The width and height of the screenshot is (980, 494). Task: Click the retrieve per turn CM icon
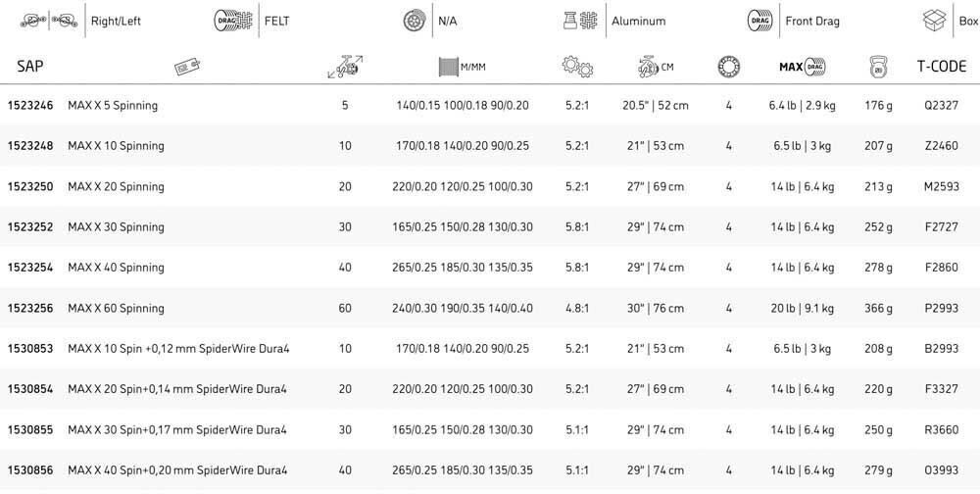pyautogui.click(x=648, y=67)
